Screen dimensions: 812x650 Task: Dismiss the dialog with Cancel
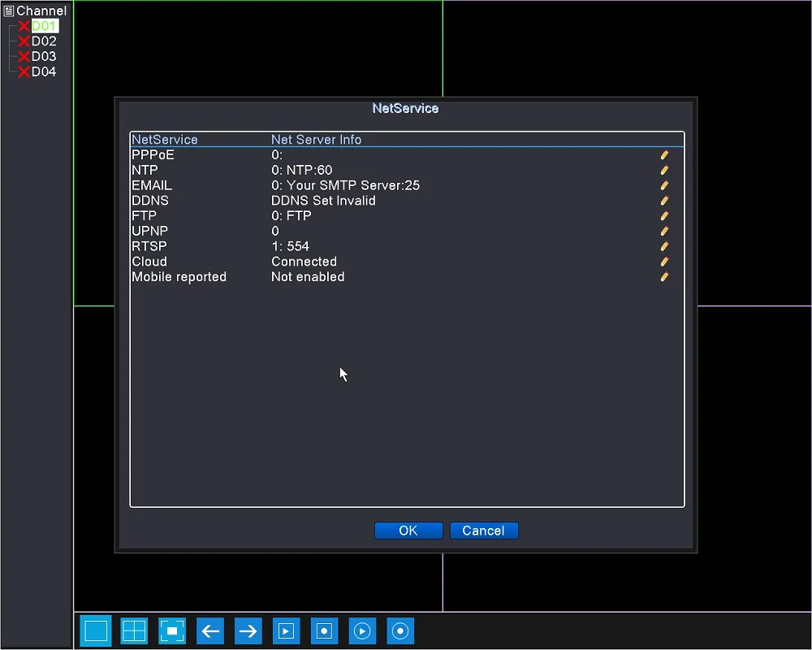484,531
